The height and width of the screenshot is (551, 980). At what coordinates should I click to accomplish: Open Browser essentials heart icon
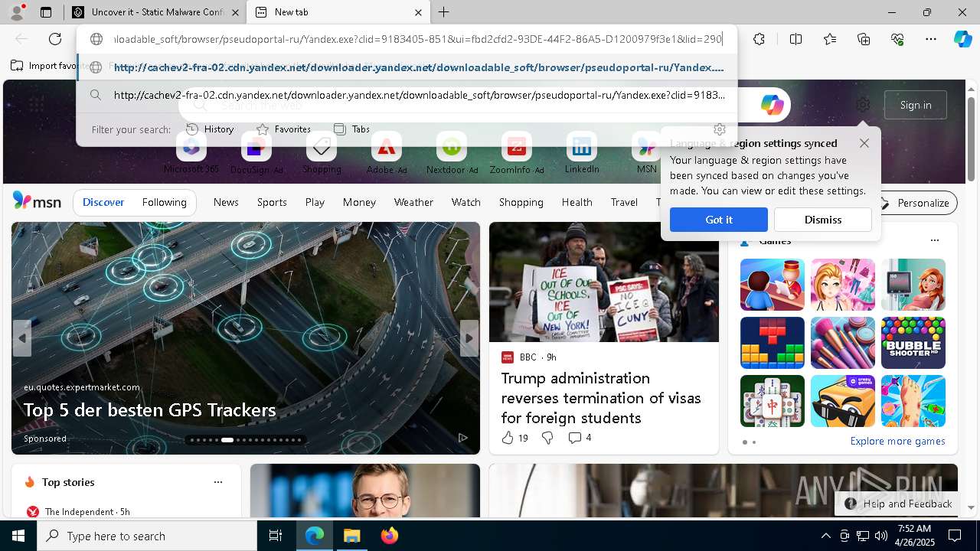(897, 39)
